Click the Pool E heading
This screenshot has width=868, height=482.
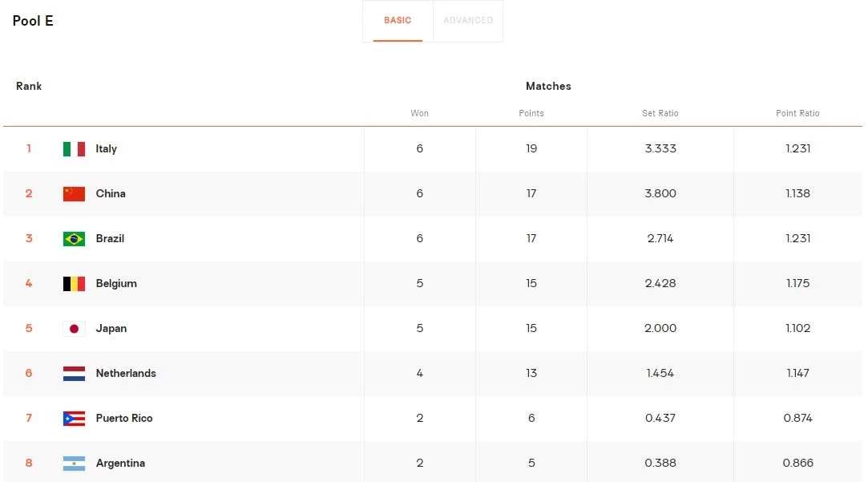33,21
